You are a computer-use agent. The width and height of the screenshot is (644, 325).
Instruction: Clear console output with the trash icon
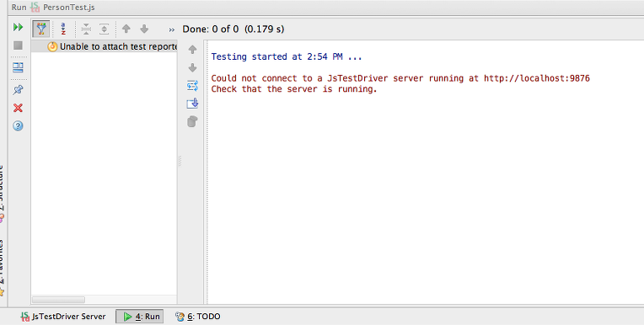(192, 121)
